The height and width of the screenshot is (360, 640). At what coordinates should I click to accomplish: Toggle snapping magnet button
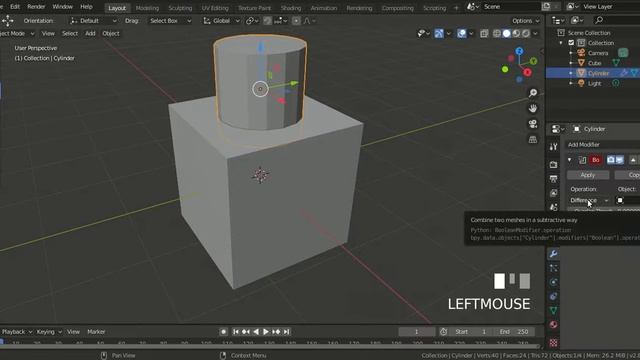tap(267, 20)
